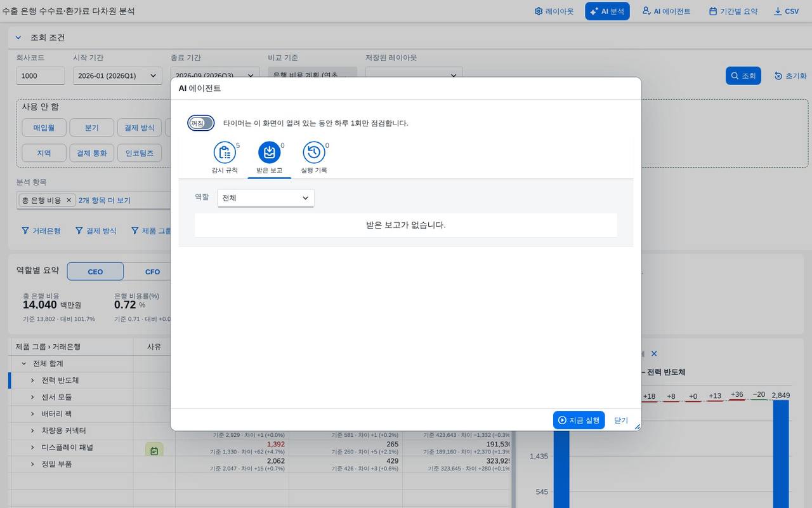
Task: Remove the 총 은행 비용 tag
Action: 69,200
